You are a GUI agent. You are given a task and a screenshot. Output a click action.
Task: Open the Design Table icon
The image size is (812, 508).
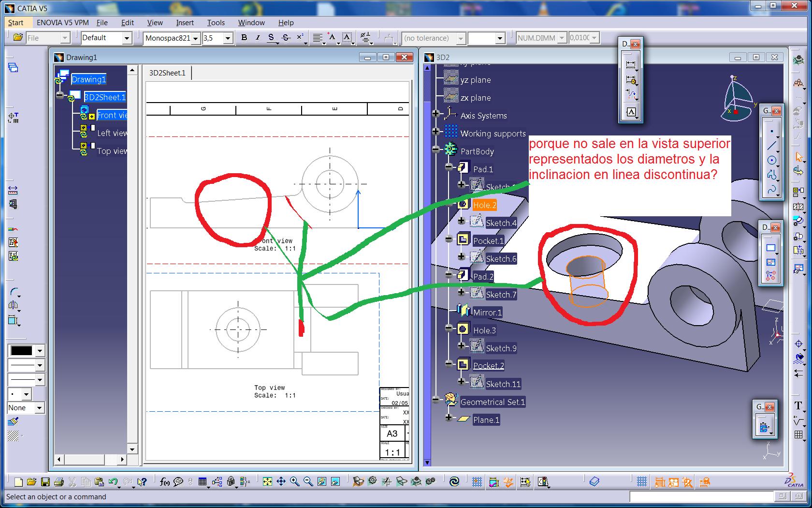[203, 482]
